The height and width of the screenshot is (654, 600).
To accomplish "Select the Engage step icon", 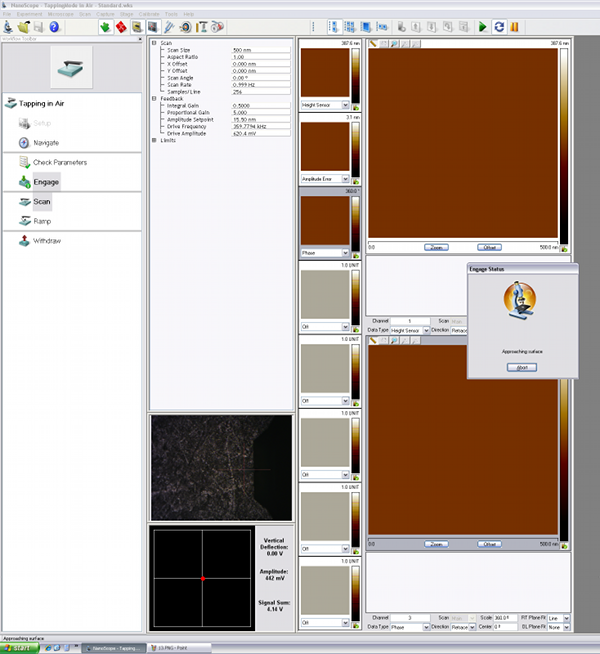I will [25, 181].
